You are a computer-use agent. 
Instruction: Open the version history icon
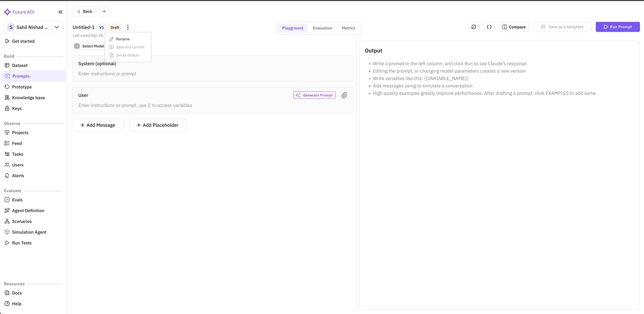[474, 27]
